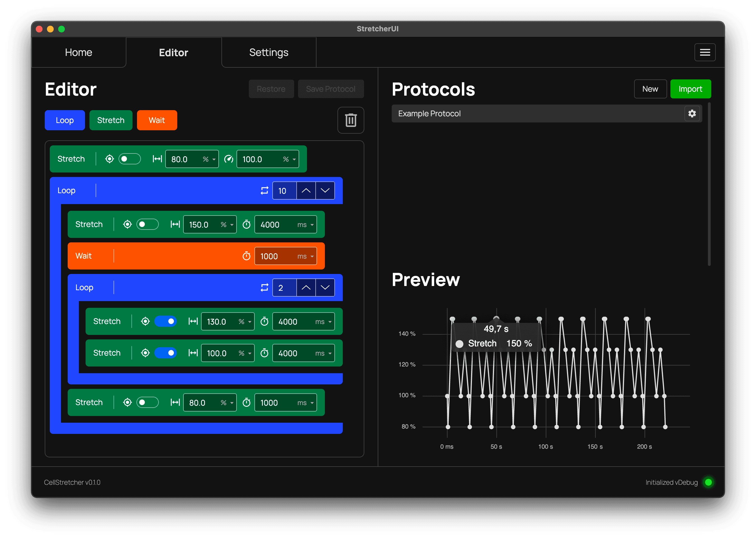Click target icon in top 80.0% Stretch row

[110, 159]
